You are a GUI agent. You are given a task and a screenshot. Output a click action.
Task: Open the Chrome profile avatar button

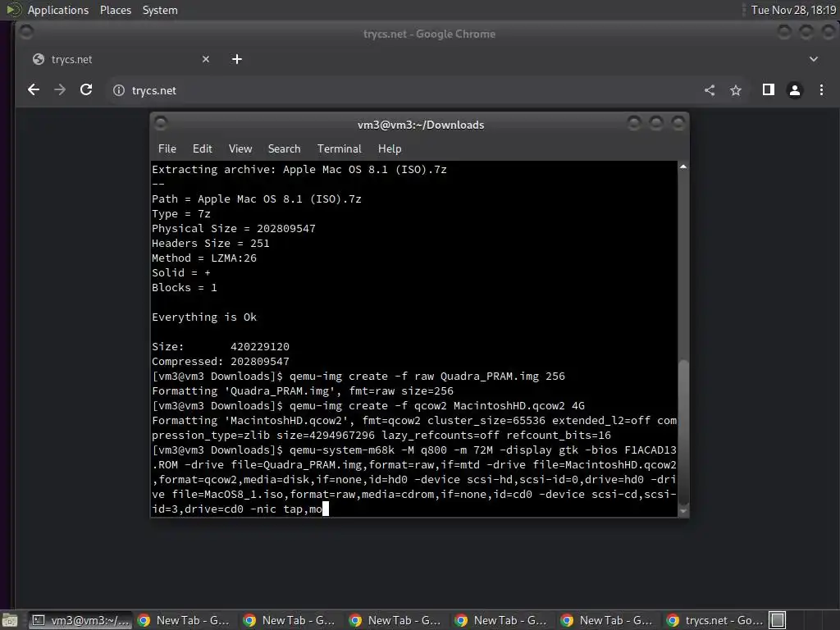pos(794,90)
